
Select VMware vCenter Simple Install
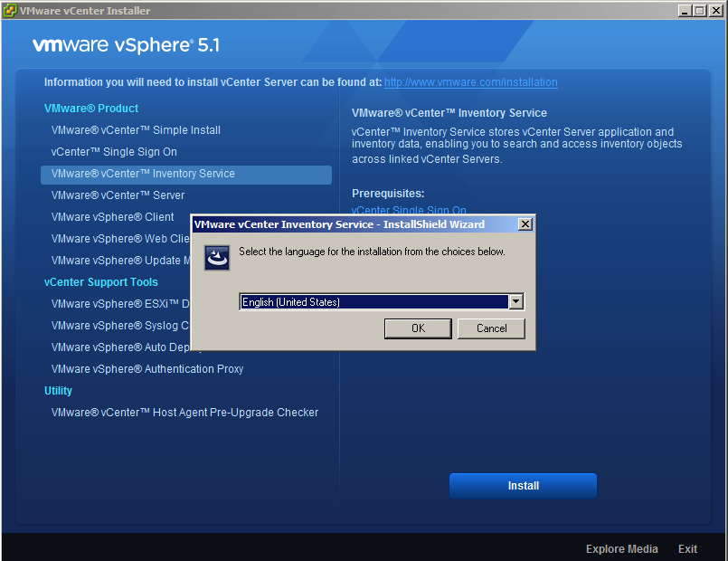(136, 130)
